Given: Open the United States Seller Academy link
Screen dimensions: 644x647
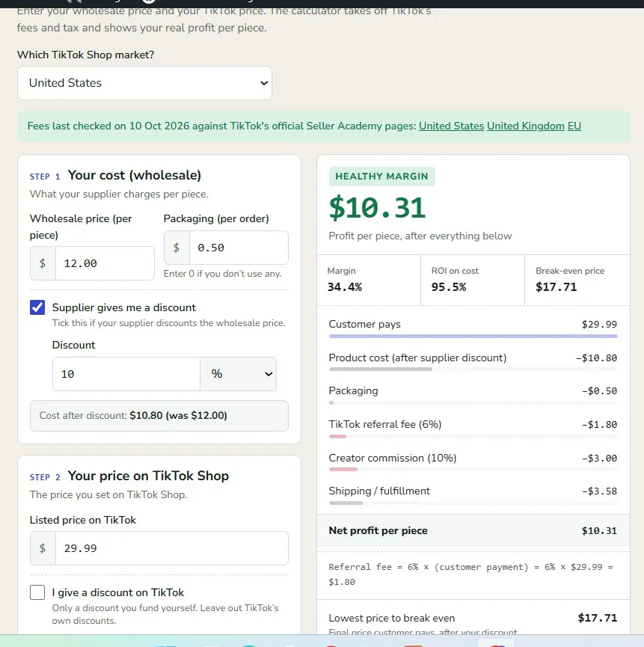Looking at the screenshot, I should [x=451, y=126].
